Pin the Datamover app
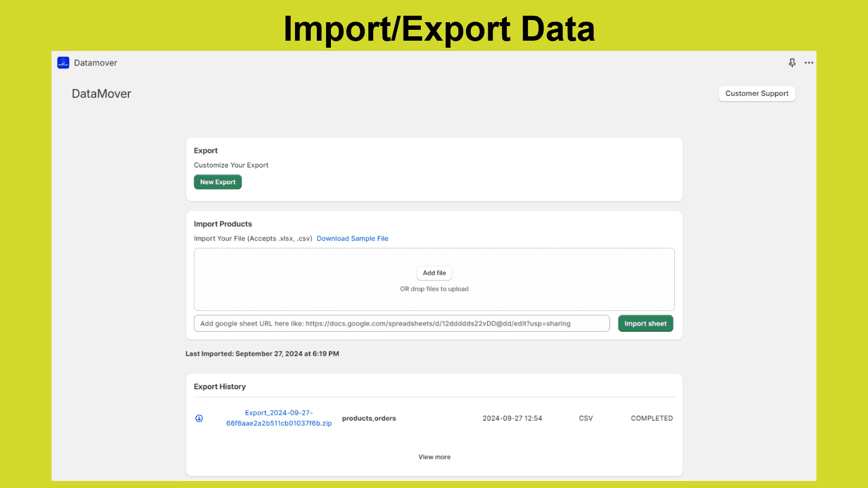Screen dimensions: 868x488 point(792,63)
